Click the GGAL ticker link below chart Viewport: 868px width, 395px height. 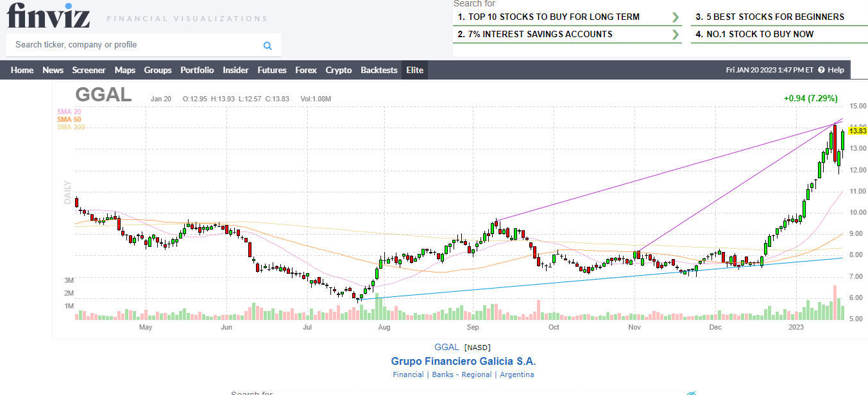pos(447,348)
